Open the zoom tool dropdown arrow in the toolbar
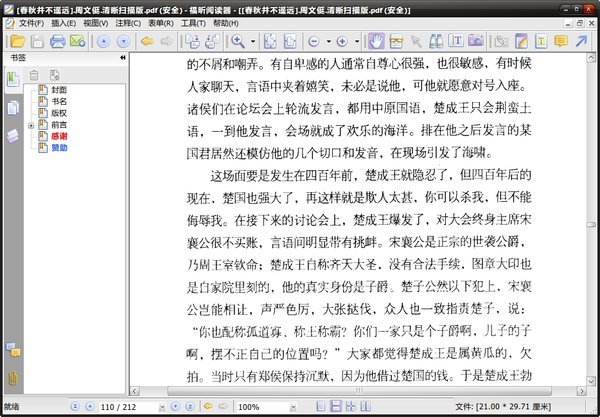 [x=254, y=41]
